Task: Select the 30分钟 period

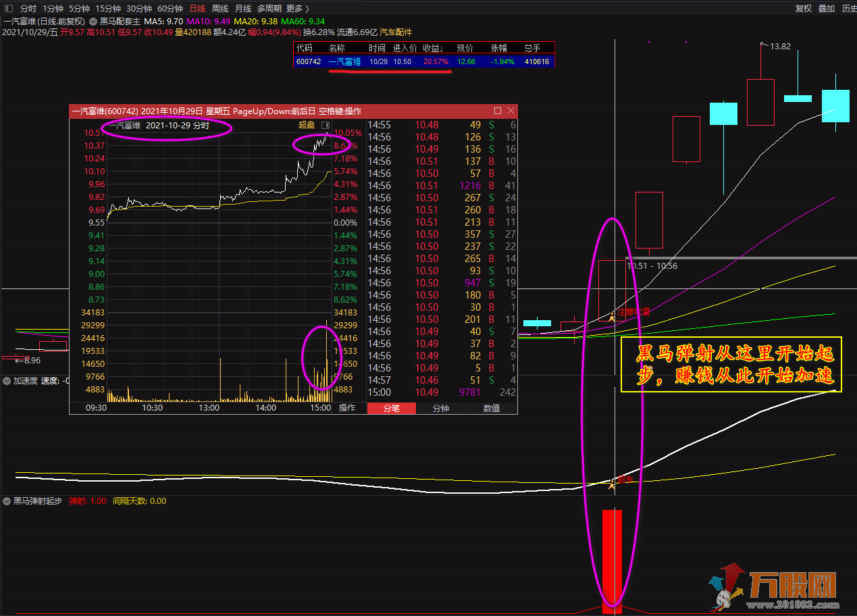Action: 139,9
